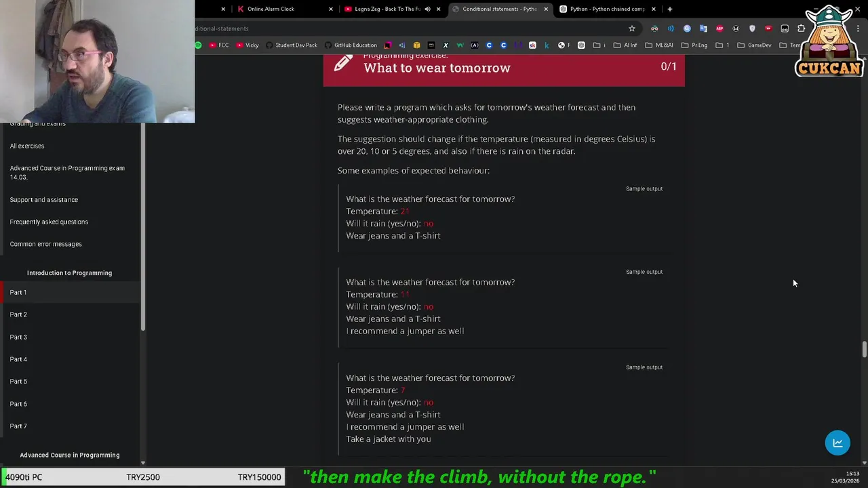The width and height of the screenshot is (868, 488).
Task: Click the page vertical scrollbar thumb
Action: [x=864, y=350]
